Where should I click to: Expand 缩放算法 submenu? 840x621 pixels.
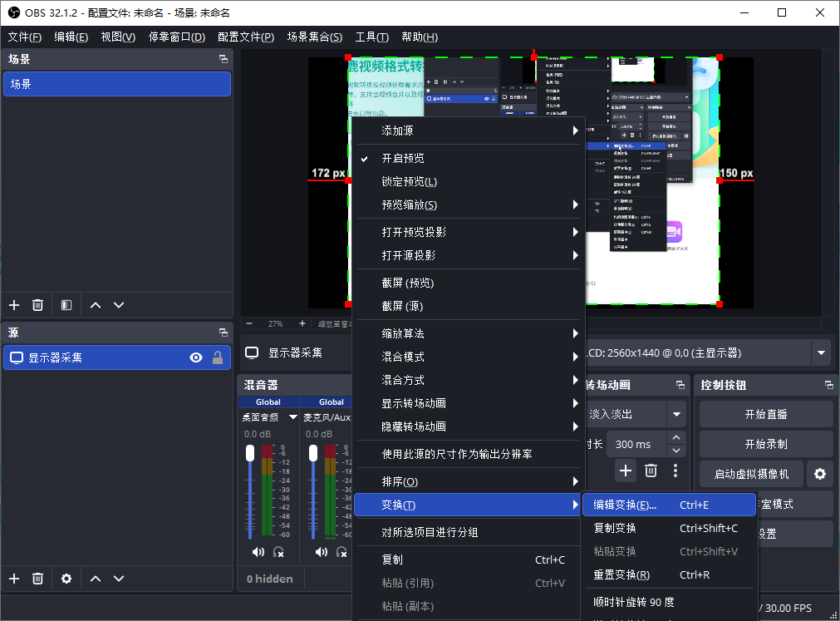469,333
